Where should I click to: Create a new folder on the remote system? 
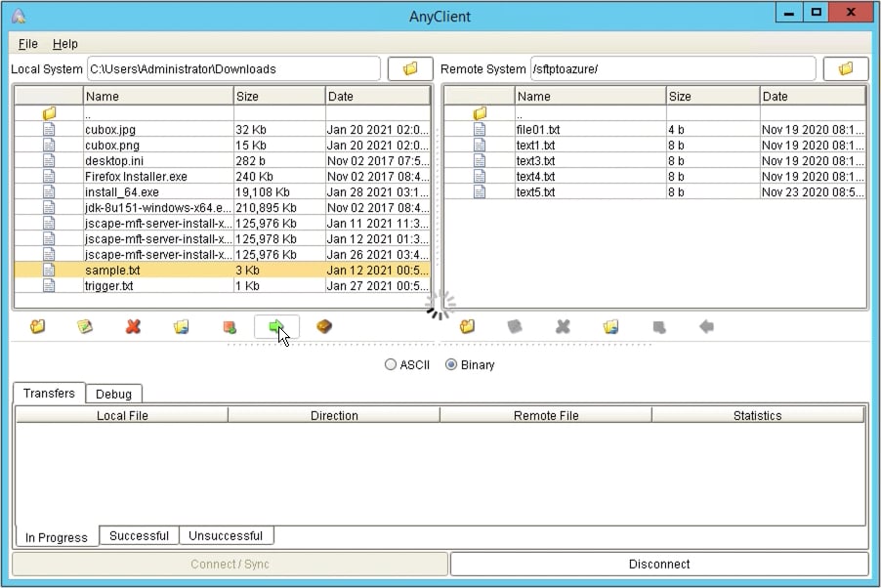pos(467,326)
